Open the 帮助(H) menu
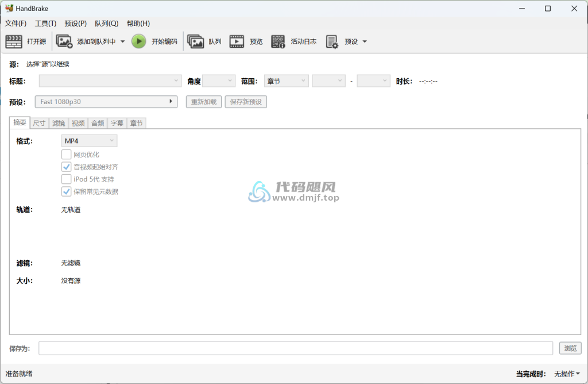Image resolution: width=588 pixels, height=384 pixels. click(138, 23)
